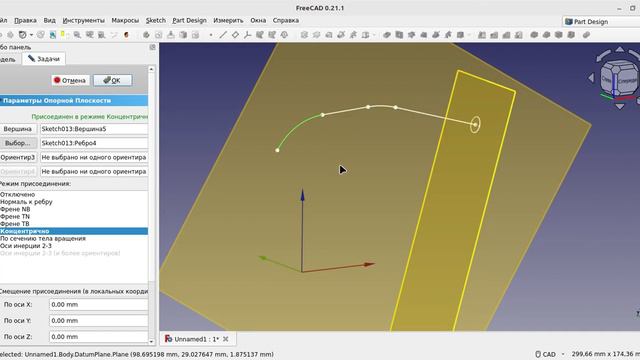The height and width of the screenshot is (360, 640).
Task: Select the Hole tool
Action: pyautogui.click(x=399, y=35)
